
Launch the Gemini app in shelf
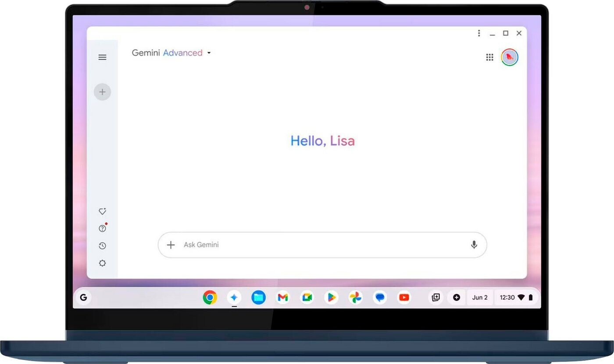click(234, 298)
